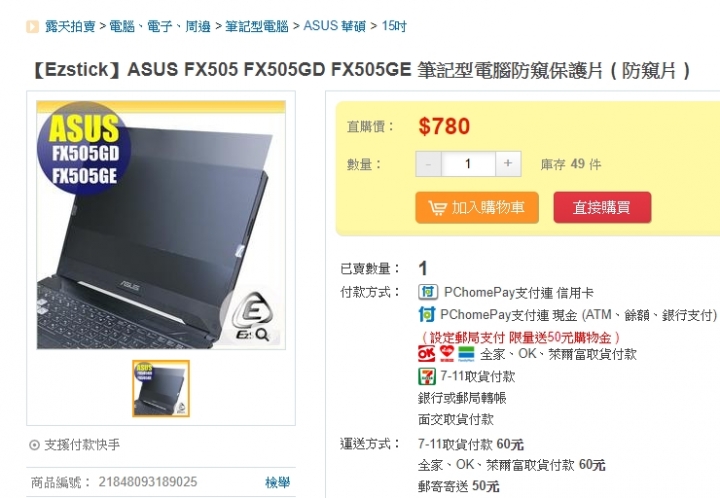Open the 電腦、電子、周邊 breadcrumb category

(x=160, y=26)
